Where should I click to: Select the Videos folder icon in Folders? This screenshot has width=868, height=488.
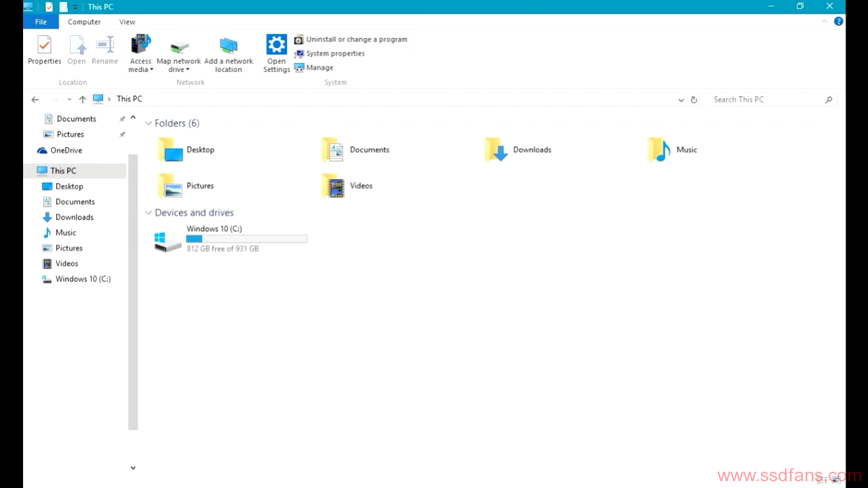[333, 186]
